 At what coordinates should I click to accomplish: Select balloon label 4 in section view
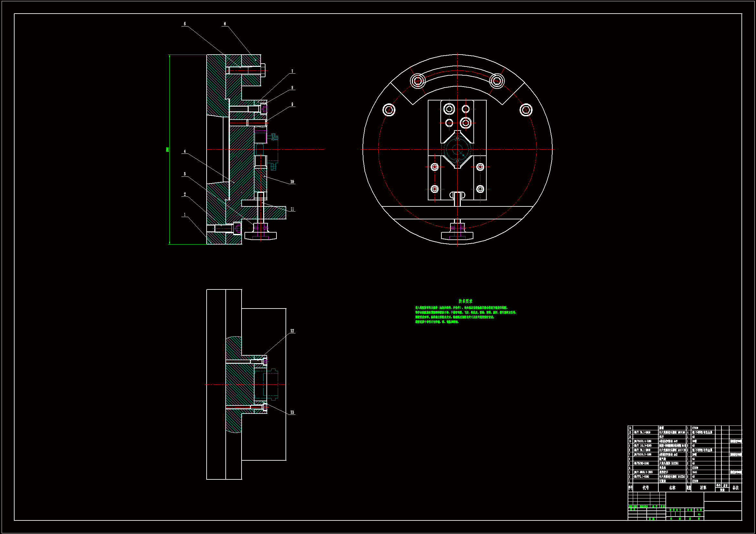[185, 152]
